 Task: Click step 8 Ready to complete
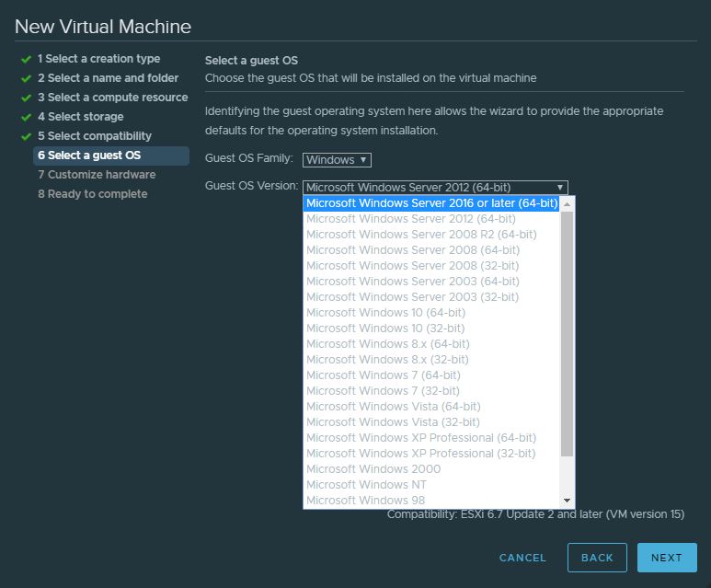[x=93, y=194]
